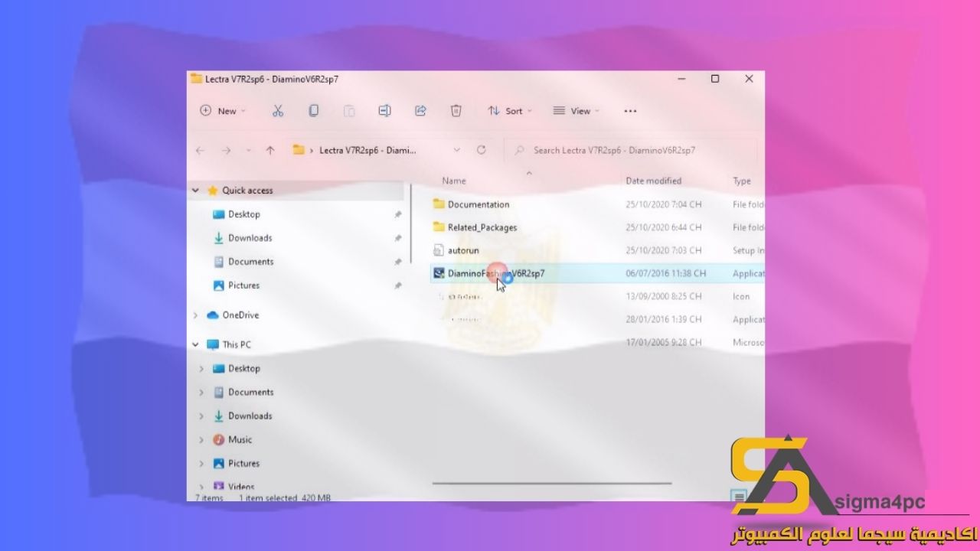The height and width of the screenshot is (551, 980).
Task: Open the Sort options dropdown
Action: click(510, 111)
